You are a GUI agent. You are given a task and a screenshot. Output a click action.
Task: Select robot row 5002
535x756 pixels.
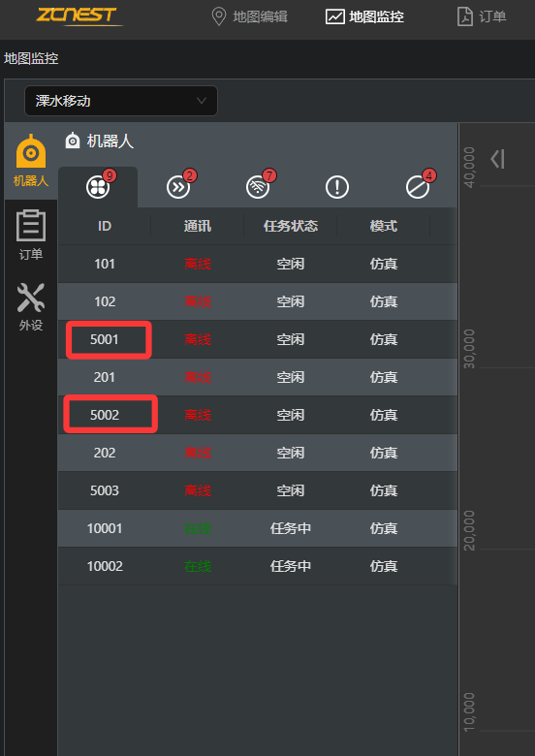click(x=258, y=415)
